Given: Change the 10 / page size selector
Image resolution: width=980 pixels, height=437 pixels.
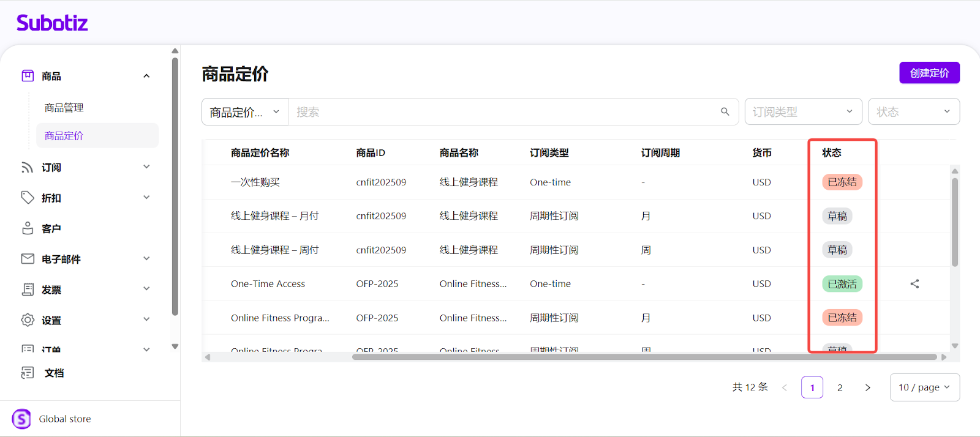Looking at the screenshot, I should 924,387.
